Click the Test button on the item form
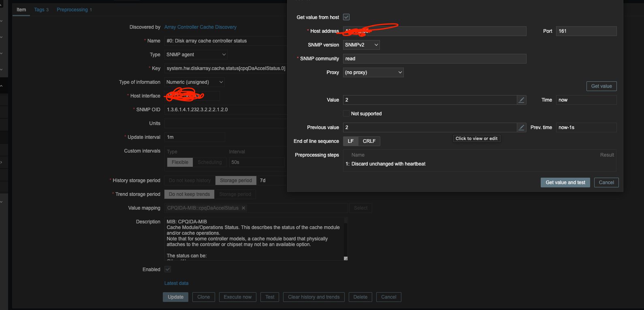This screenshot has width=644, height=310. (x=270, y=297)
